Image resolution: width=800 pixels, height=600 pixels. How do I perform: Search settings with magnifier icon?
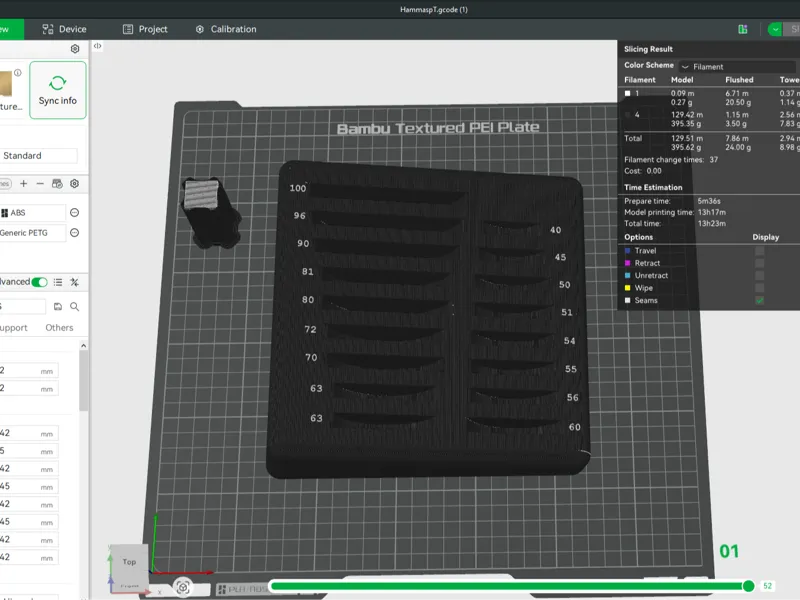pyautogui.click(x=74, y=307)
